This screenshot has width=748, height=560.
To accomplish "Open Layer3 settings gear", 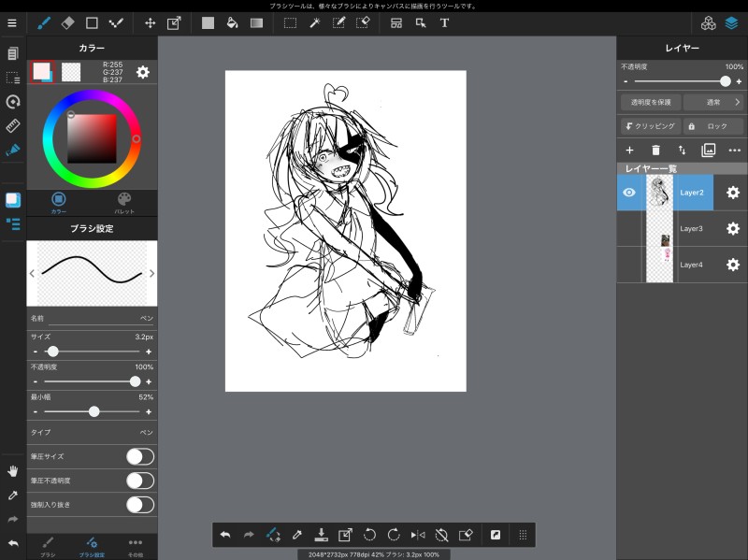I will click(733, 228).
